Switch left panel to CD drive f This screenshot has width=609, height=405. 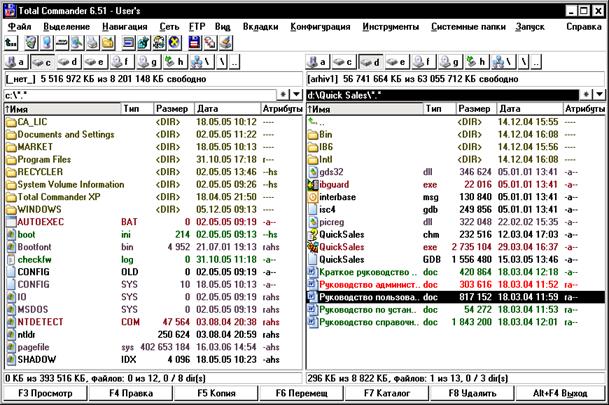(120, 62)
